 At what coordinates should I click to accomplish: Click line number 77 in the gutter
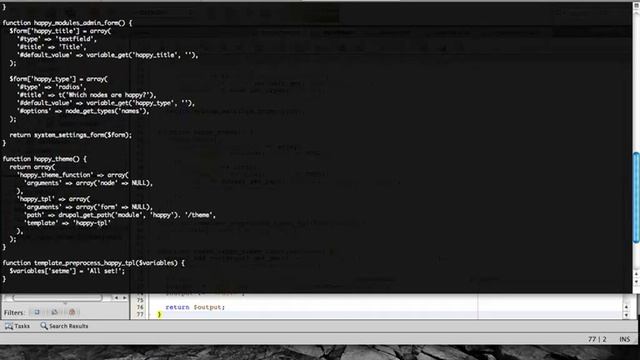(x=140, y=314)
